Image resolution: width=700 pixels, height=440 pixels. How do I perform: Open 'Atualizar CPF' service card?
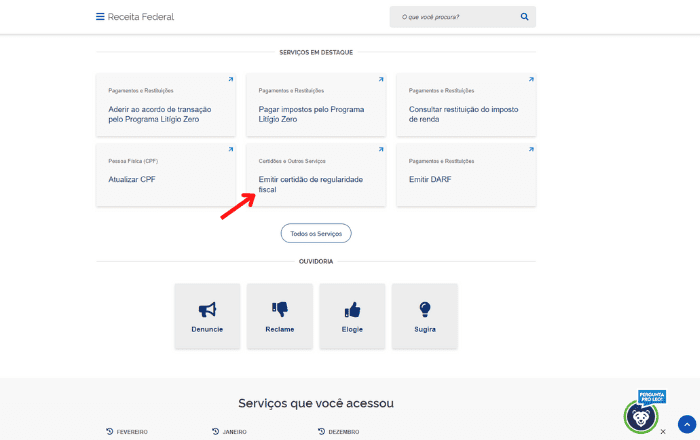pyautogui.click(x=132, y=179)
